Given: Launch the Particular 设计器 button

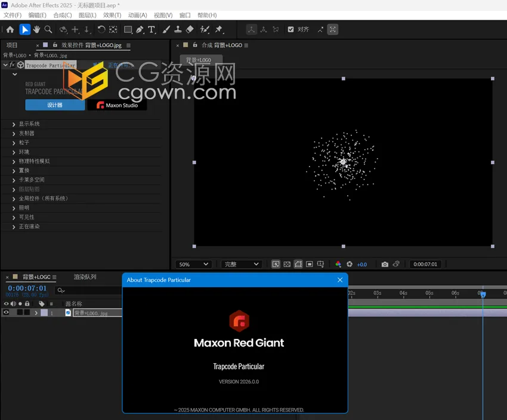Looking at the screenshot, I should coord(54,104).
